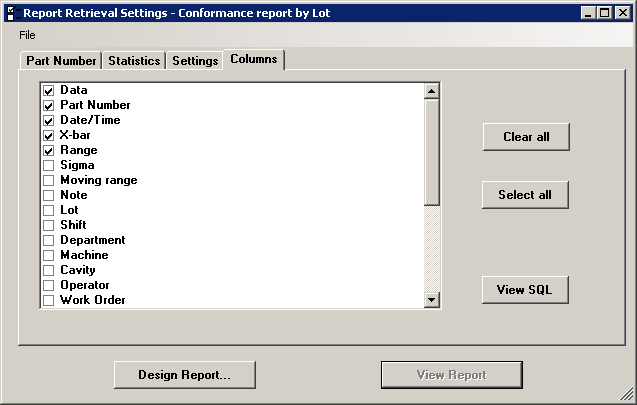Image resolution: width=637 pixels, height=405 pixels.
Task: Uncheck the Data column checkbox
Action: (x=48, y=90)
